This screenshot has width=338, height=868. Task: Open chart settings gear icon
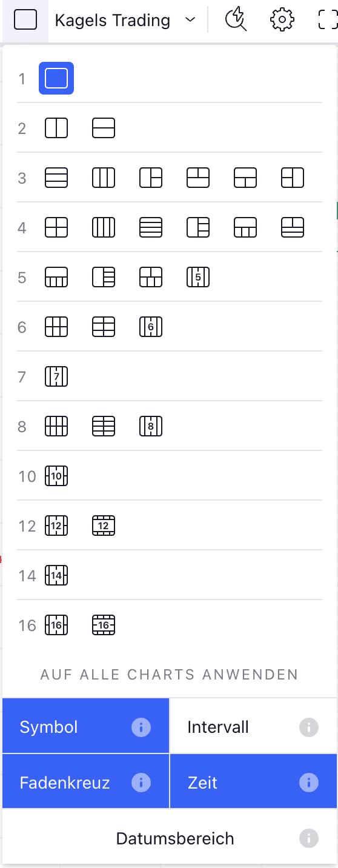(282, 20)
